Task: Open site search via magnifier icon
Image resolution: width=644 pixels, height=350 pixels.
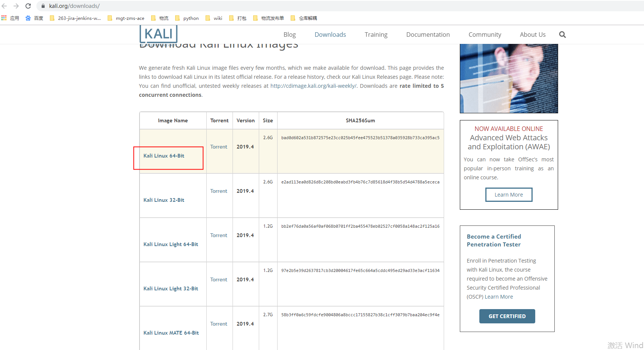Action: tap(562, 35)
